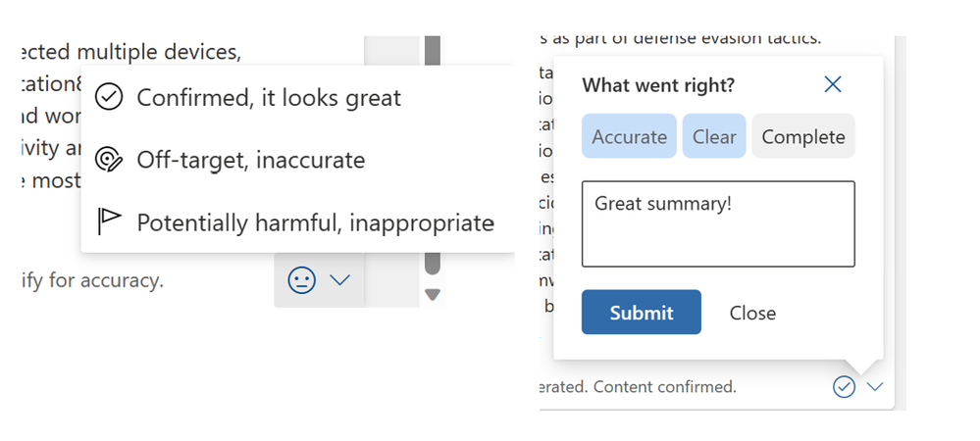Click the neutral face feedback icon
Screen dimensions: 980x441
click(301, 280)
